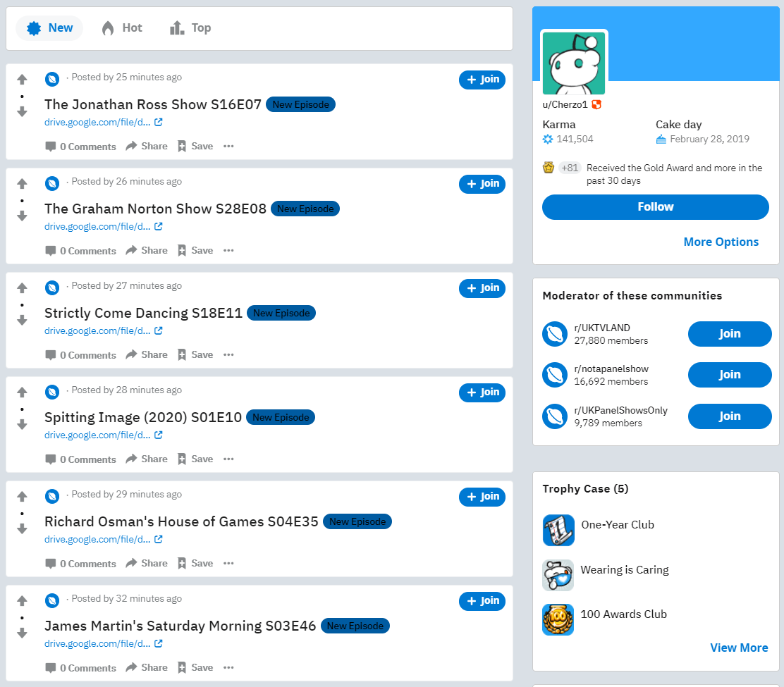The width and height of the screenshot is (784, 687).
Task: Open more options on Spitting Image post
Action: click(x=228, y=459)
